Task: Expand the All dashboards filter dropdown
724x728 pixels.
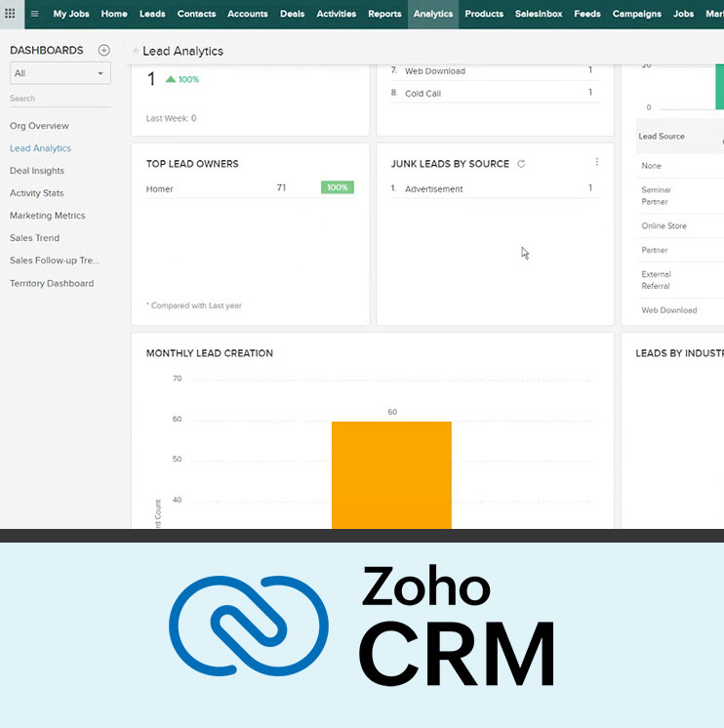Action: pyautogui.click(x=60, y=73)
